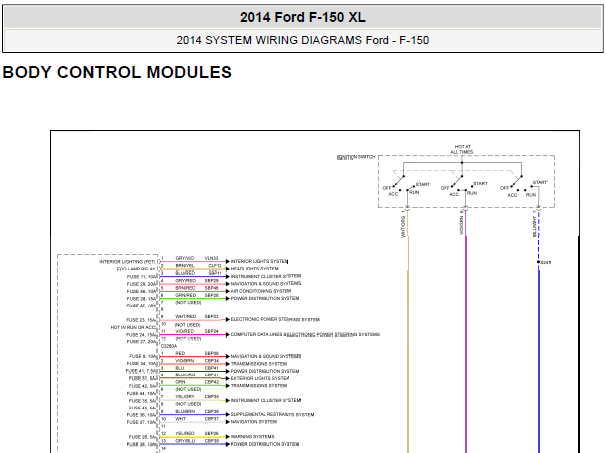Click the vertical 'VIO/GRN' wire label
Image resolution: width=606 pixels, height=453 pixels.
tap(461, 226)
